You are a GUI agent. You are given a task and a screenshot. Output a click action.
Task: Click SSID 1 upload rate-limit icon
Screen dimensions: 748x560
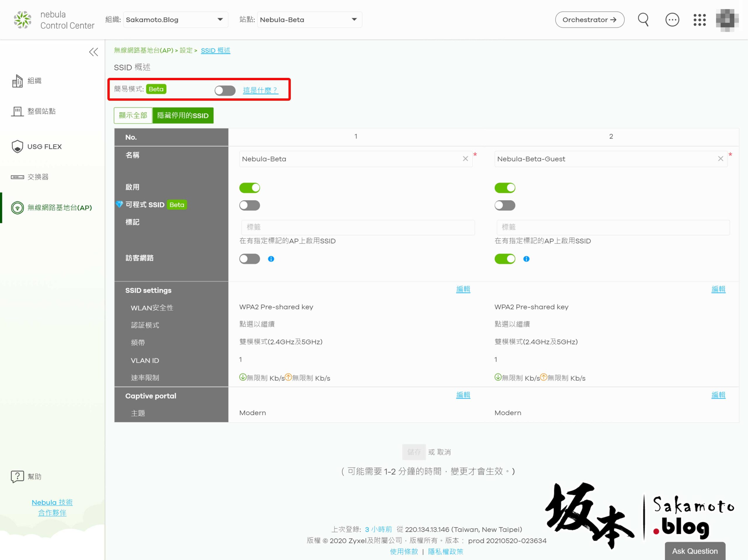[288, 377]
